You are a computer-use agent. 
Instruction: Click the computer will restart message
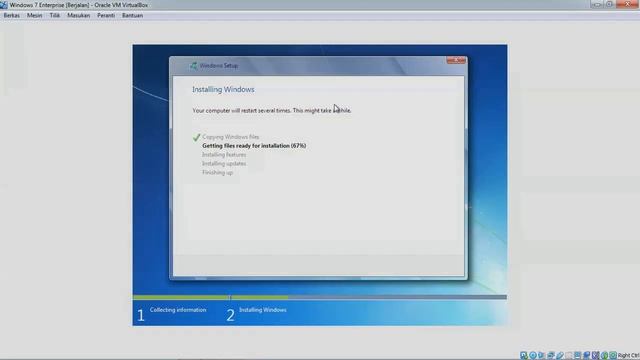pyautogui.click(x=272, y=111)
